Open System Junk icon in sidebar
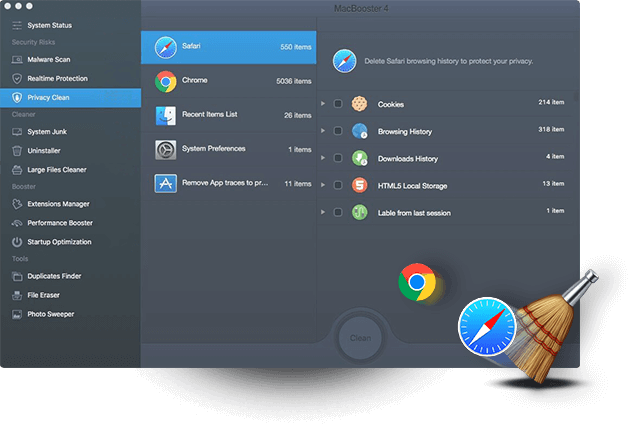Image resolution: width=629 pixels, height=431 pixels. 17,132
